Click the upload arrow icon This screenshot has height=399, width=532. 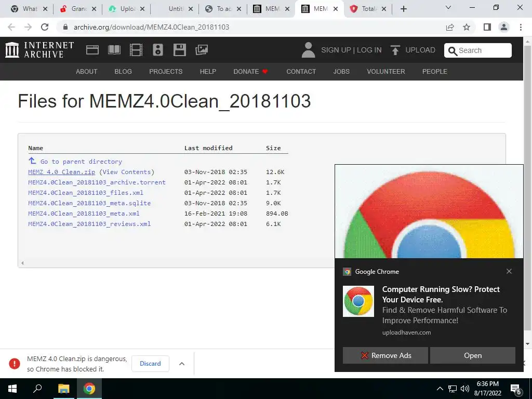point(395,50)
